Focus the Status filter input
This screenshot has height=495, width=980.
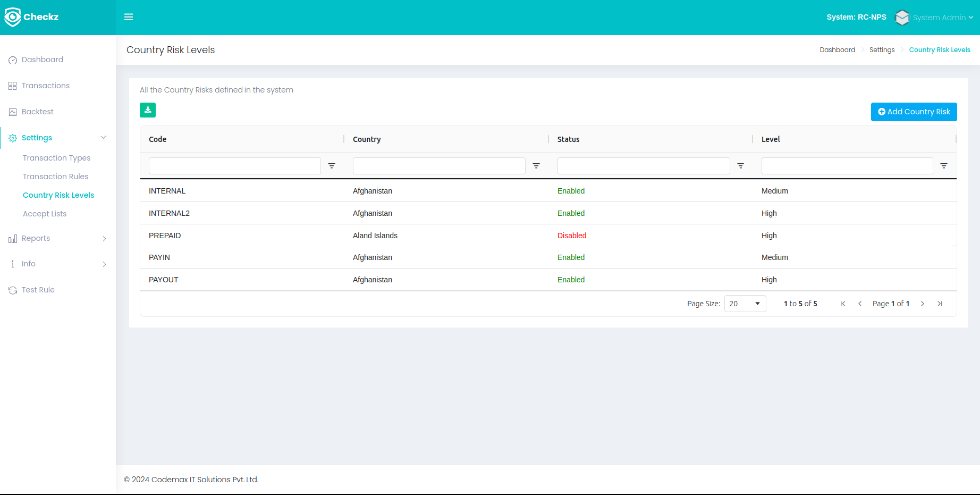pyautogui.click(x=644, y=166)
